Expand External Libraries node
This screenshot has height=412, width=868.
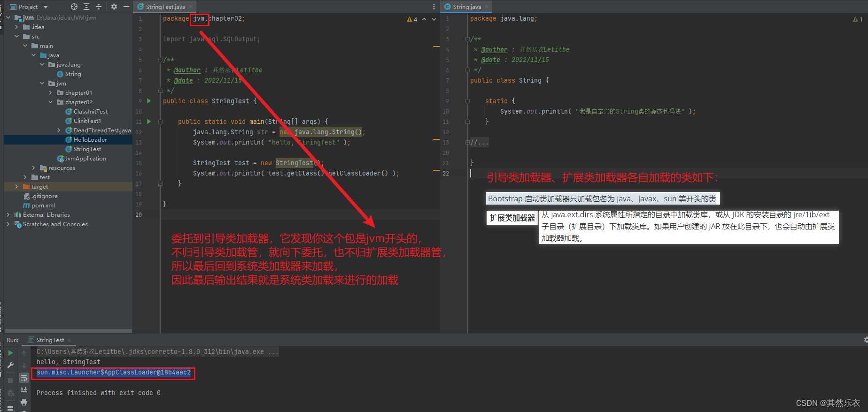tap(8, 215)
